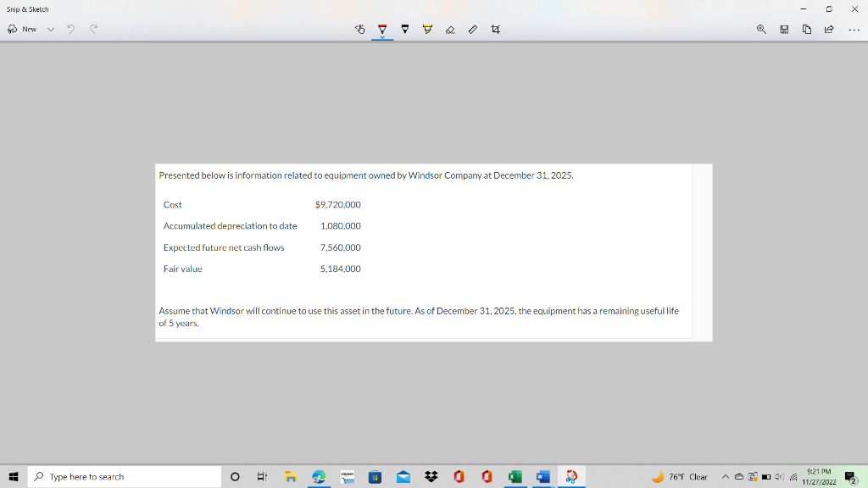The image size is (868, 488).
Task: Click the Redo arrow icon
Action: (x=93, y=29)
